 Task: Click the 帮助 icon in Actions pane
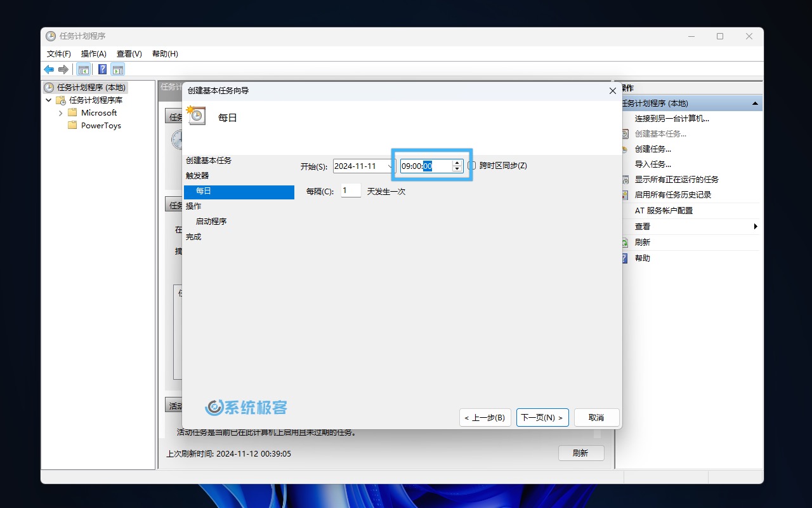[624, 258]
